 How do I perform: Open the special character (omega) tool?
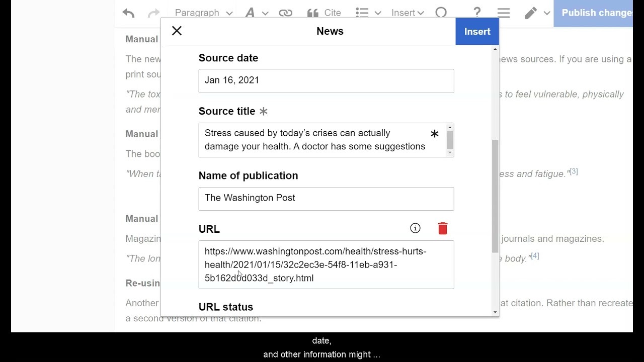pyautogui.click(x=441, y=13)
